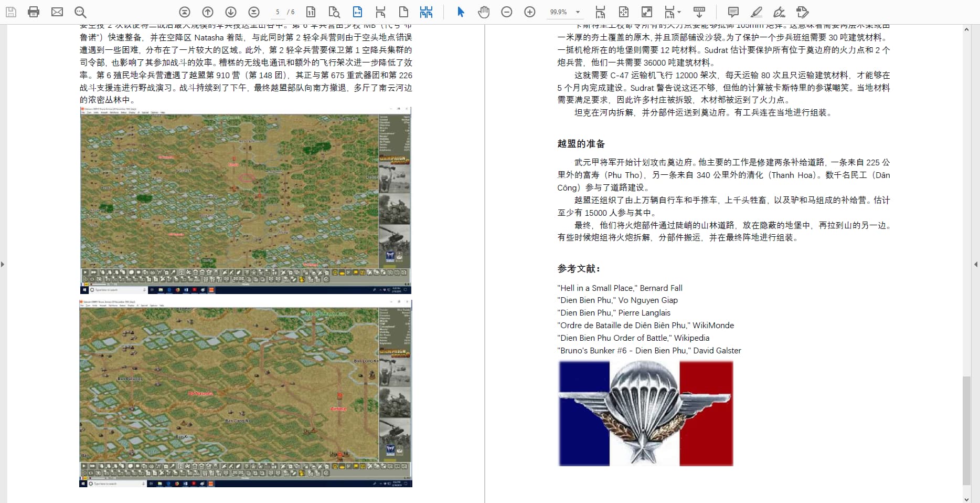Toggle two-page view mode
This screenshot has height=503, width=980.
point(427,12)
